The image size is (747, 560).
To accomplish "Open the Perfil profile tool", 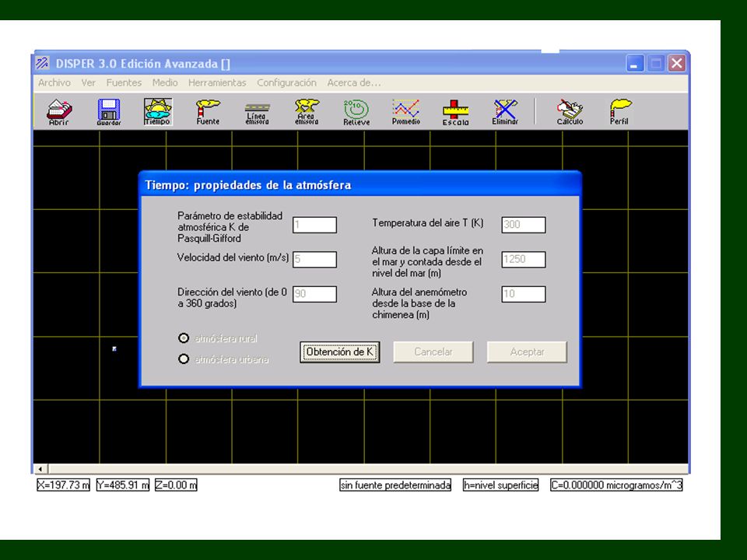I will pos(619,112).
